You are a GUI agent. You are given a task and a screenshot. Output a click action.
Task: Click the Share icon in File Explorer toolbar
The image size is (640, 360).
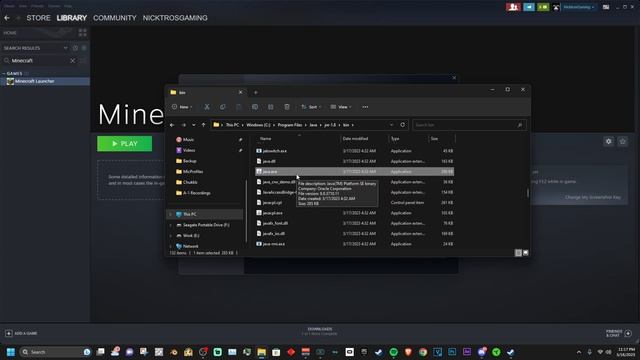[271, 107]
